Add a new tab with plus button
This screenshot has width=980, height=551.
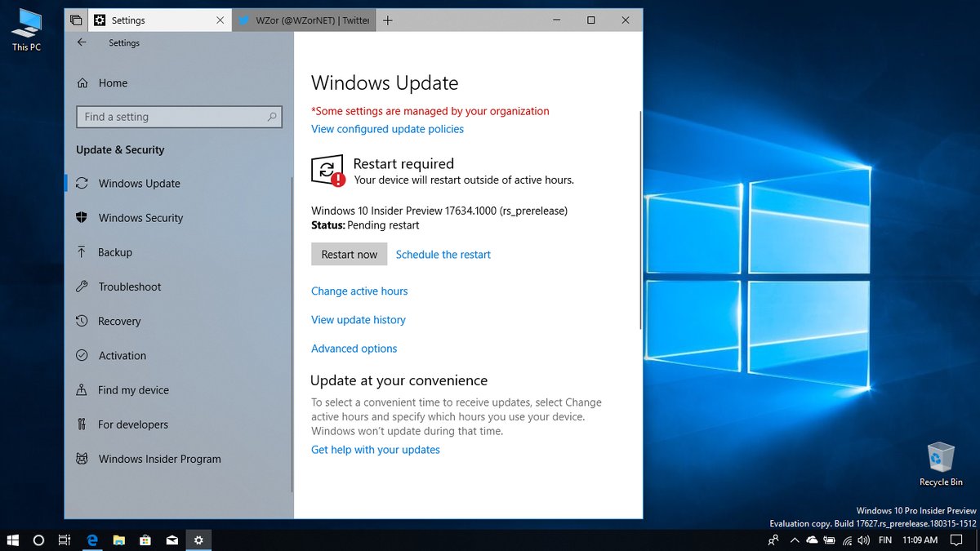388,20
